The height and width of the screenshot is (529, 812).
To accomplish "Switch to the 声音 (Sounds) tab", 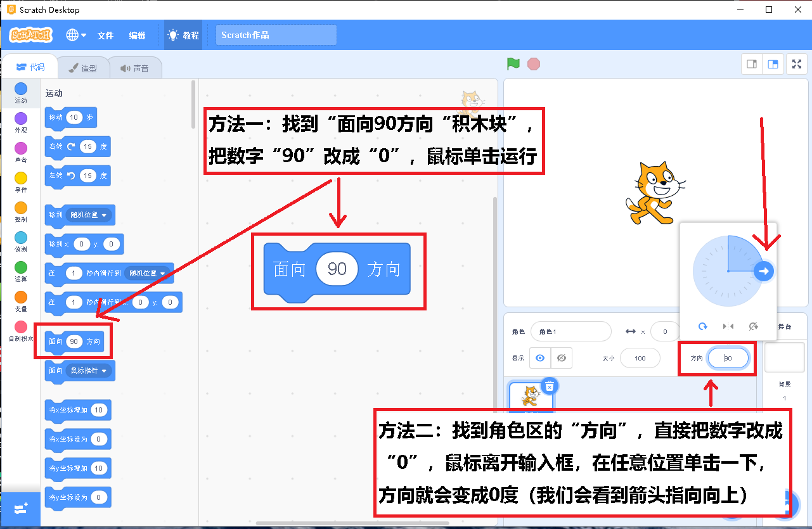I will pos(134,68).
